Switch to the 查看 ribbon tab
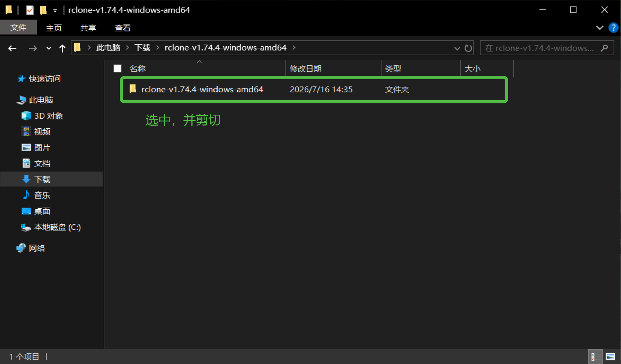Screen dimensions: 621x364 (x=123, y=28)
